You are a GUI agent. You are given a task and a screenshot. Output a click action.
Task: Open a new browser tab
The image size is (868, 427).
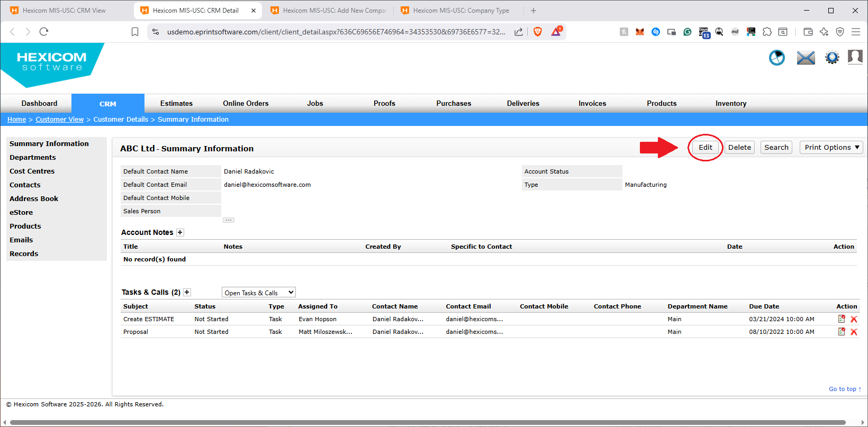click(x=534, y=11)
